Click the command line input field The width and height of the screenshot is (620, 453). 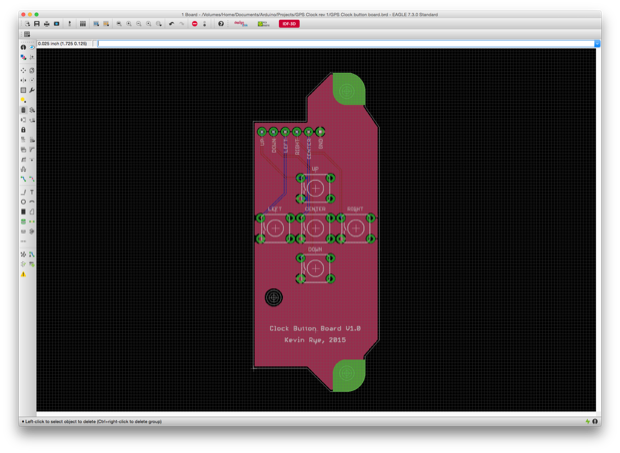tap(346, 43)
